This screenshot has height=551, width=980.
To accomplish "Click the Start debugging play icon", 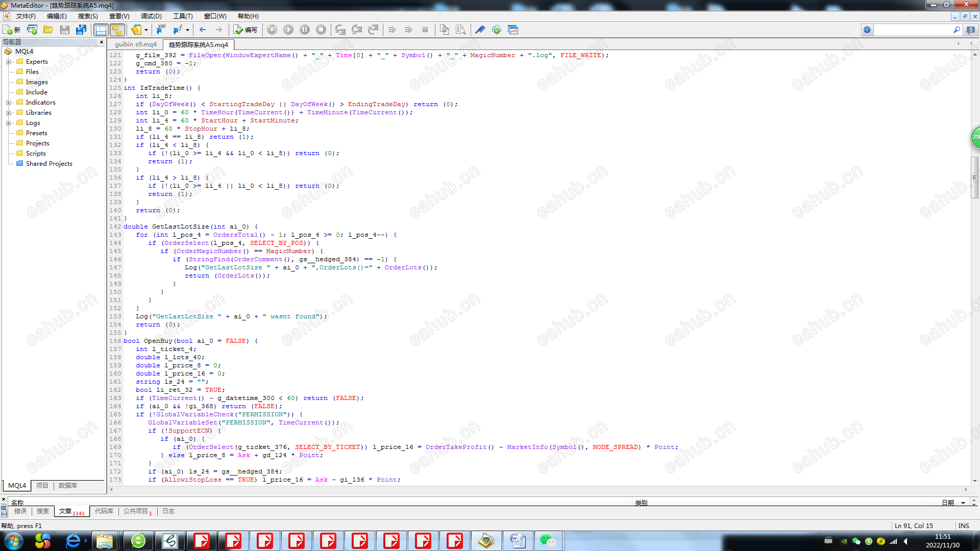I will coord(288,30).
